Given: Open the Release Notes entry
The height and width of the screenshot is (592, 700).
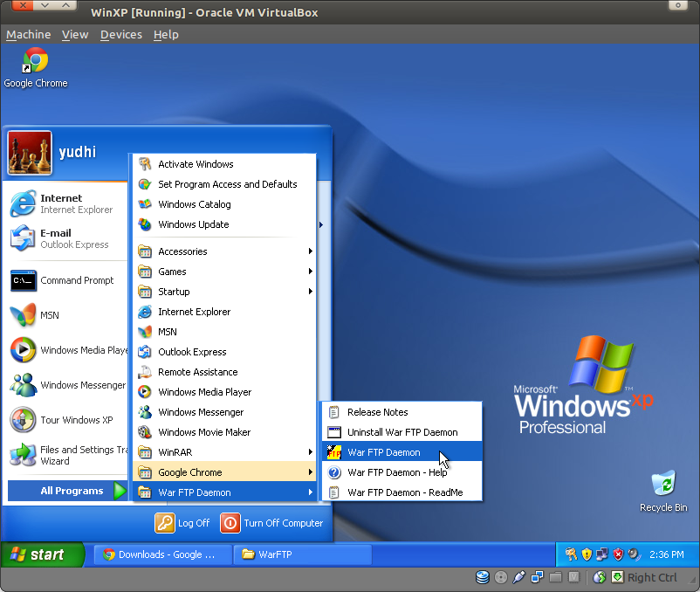Looking at the screenshot, I should pos(401,412).
